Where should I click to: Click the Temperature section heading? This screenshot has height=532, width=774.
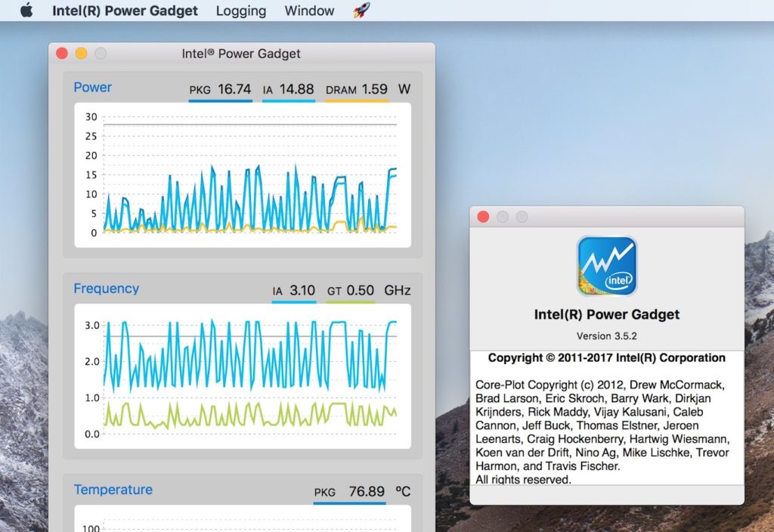[x=113, y=490]
